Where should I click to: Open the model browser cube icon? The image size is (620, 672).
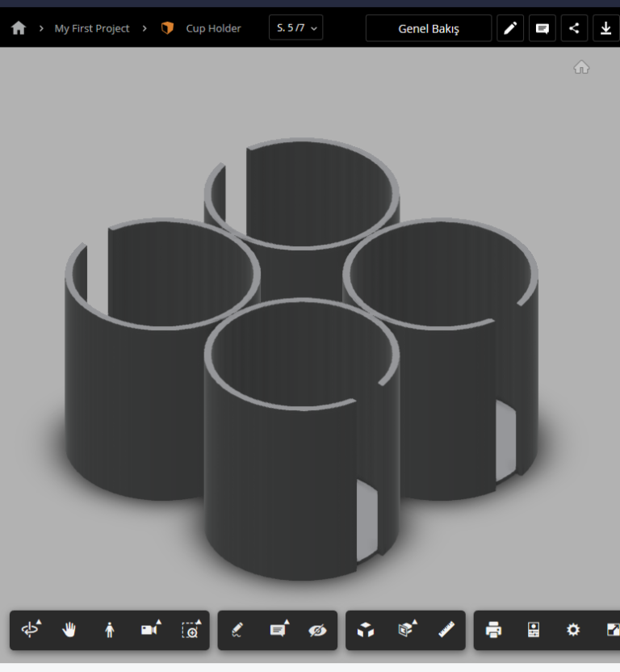click(x=366, y=630)
